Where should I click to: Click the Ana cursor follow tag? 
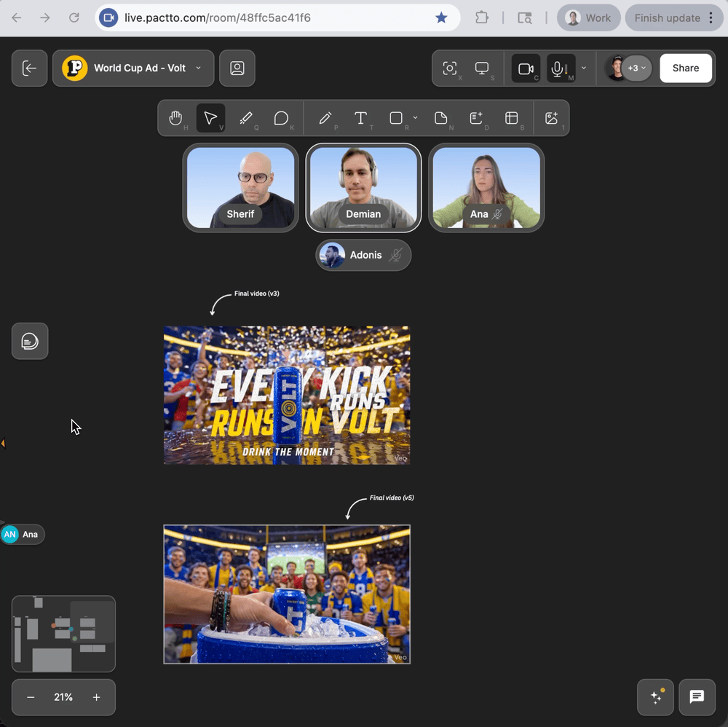[23, 534]
